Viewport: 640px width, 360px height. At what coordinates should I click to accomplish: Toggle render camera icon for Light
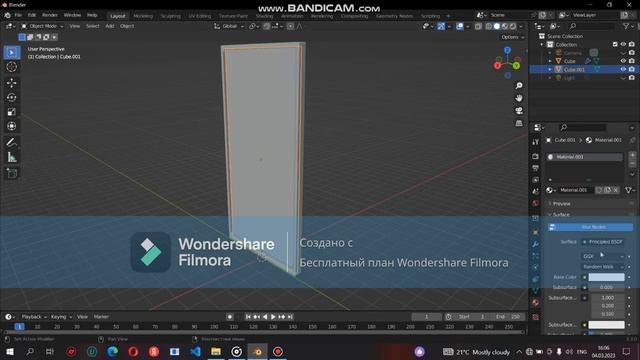point(632,78)
